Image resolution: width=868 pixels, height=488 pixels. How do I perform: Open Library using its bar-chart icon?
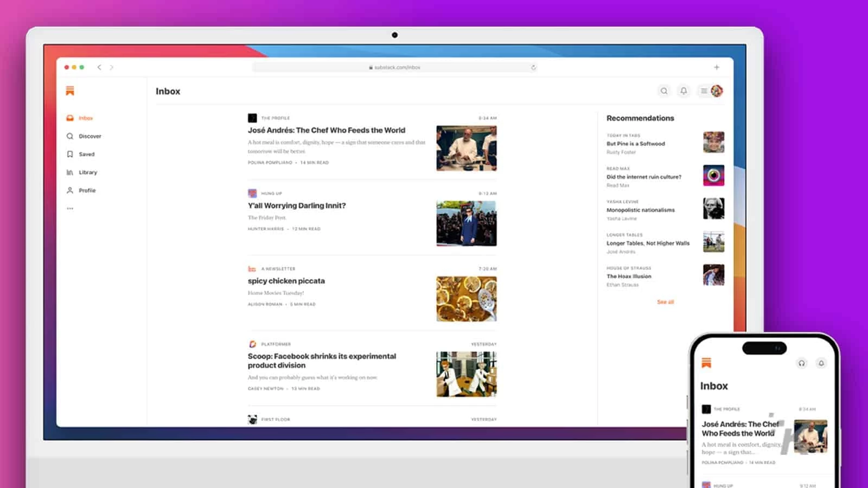[70, 172]
